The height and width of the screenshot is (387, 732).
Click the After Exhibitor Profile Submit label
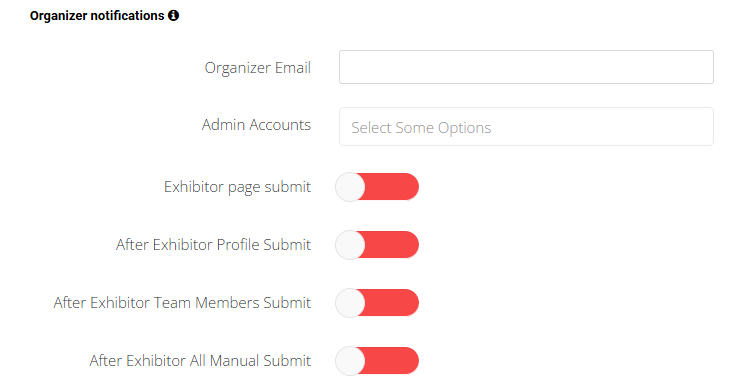(213, 245)
